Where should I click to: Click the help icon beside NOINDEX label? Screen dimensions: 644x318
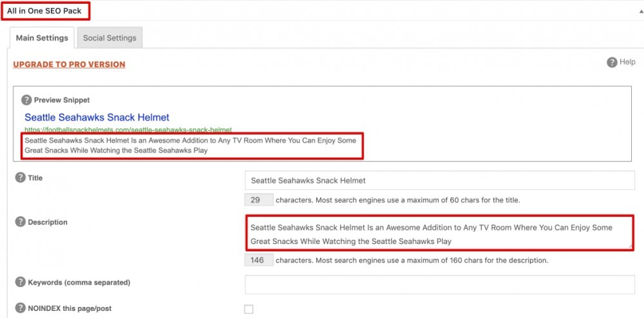pos(20,308)
